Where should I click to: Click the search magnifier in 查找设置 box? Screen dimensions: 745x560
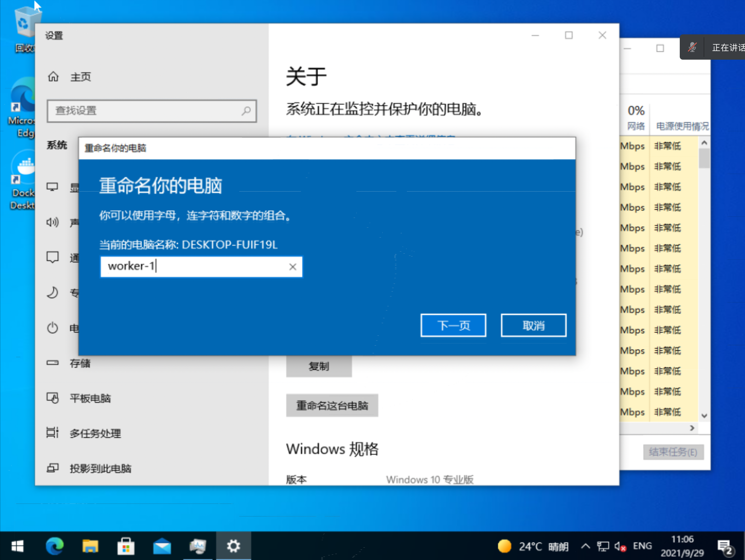click(246, 111)
